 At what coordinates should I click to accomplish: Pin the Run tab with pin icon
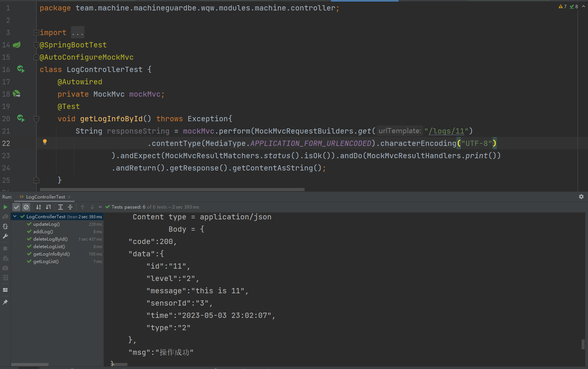(x=5, y=302)
